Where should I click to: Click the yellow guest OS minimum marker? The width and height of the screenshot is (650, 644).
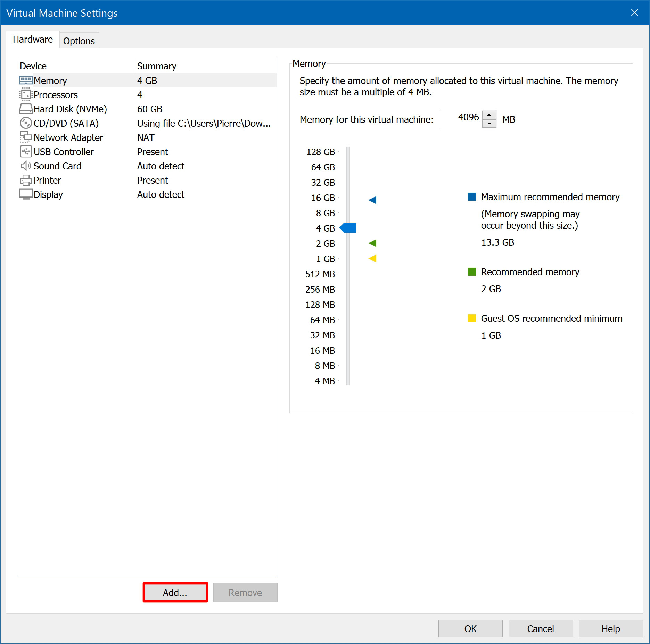tap(372, 258)
